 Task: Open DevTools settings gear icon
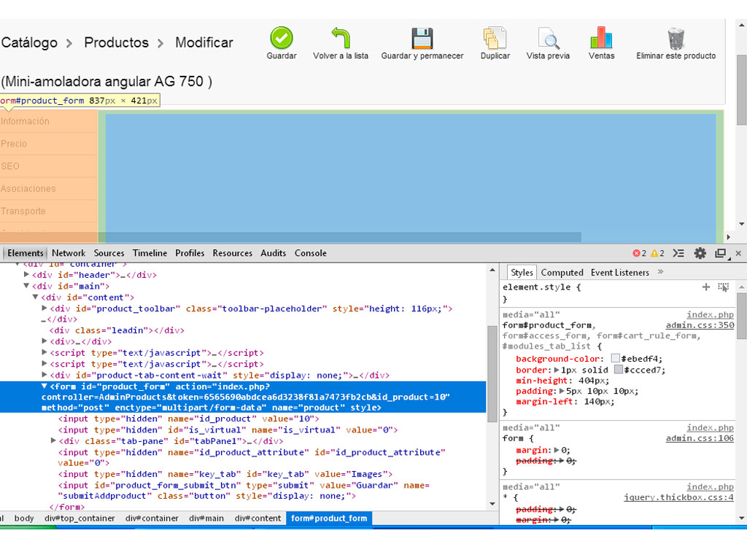point(700,253)
